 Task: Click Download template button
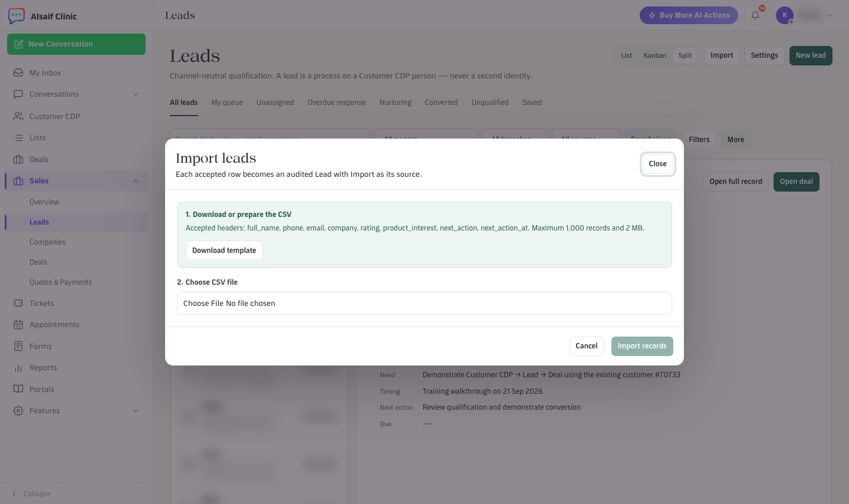tap(224, 251)
